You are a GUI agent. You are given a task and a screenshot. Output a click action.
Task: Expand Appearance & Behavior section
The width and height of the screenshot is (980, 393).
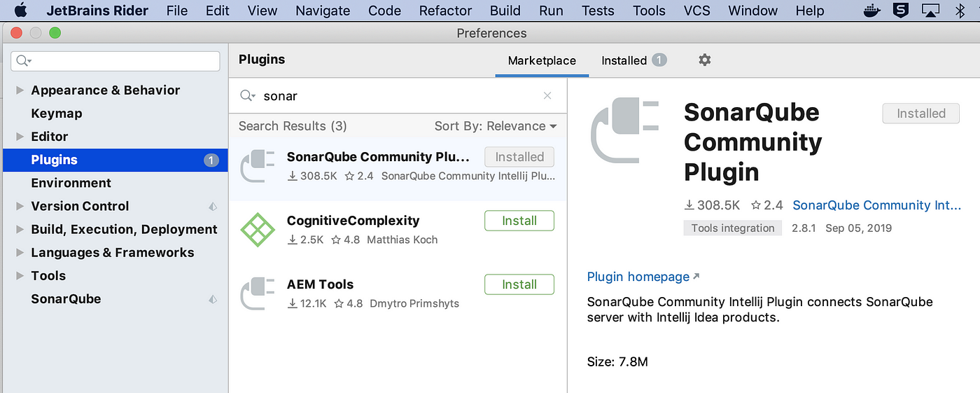tap(20, 90)
